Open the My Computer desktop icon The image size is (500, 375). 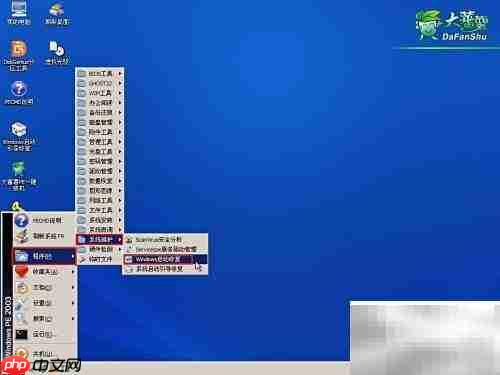pos(19,13)
